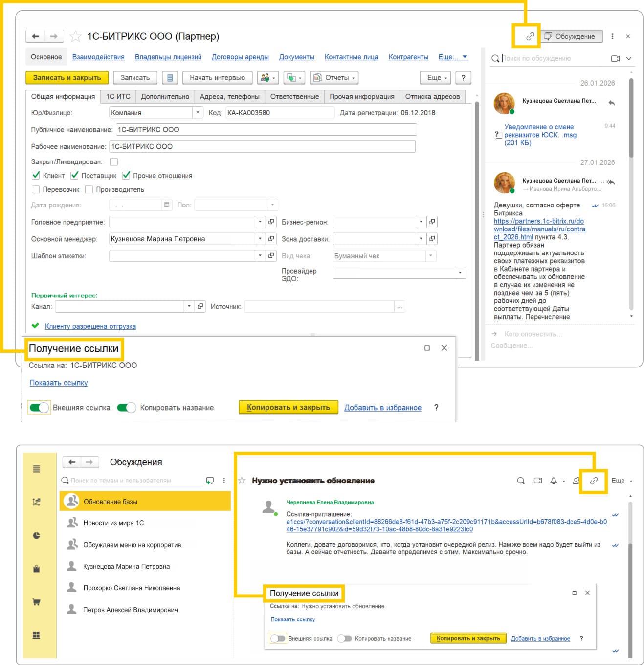Image resolution: width=644 pixels, height=665 pixels.
Task: Click the Публичное наименование input field
Action: 266,130
